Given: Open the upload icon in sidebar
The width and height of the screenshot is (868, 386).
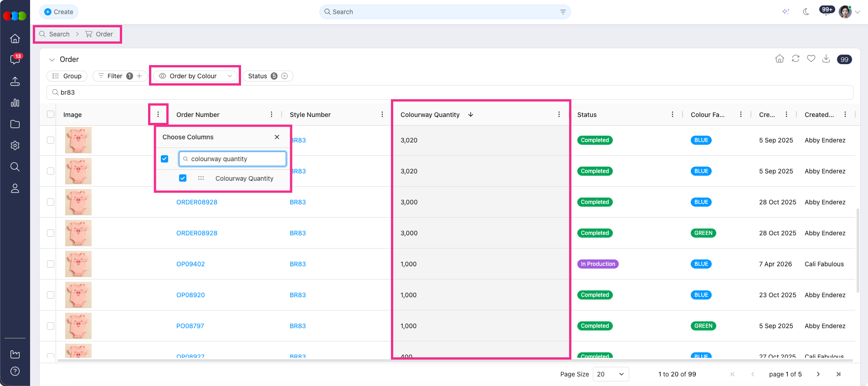Looking at the screenshot, I should click(x=15, y=81).
